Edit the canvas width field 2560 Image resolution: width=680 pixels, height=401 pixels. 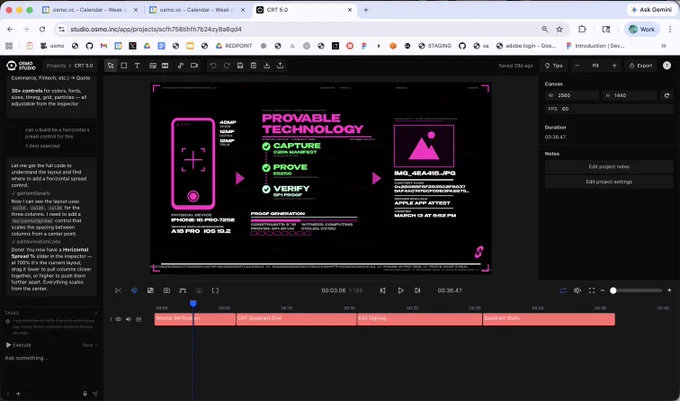pyautogui.click(x=572, y=95)
